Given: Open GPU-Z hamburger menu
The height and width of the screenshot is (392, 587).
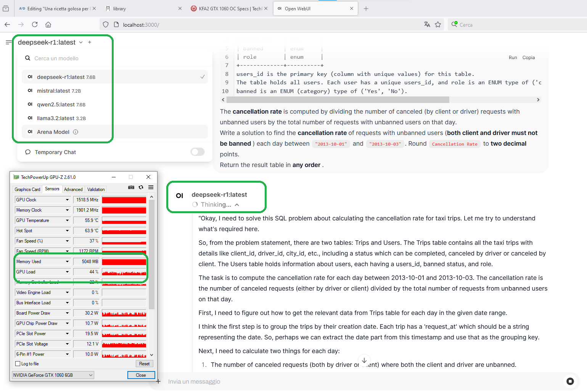Looking at the screenshot, I should 151,187.
